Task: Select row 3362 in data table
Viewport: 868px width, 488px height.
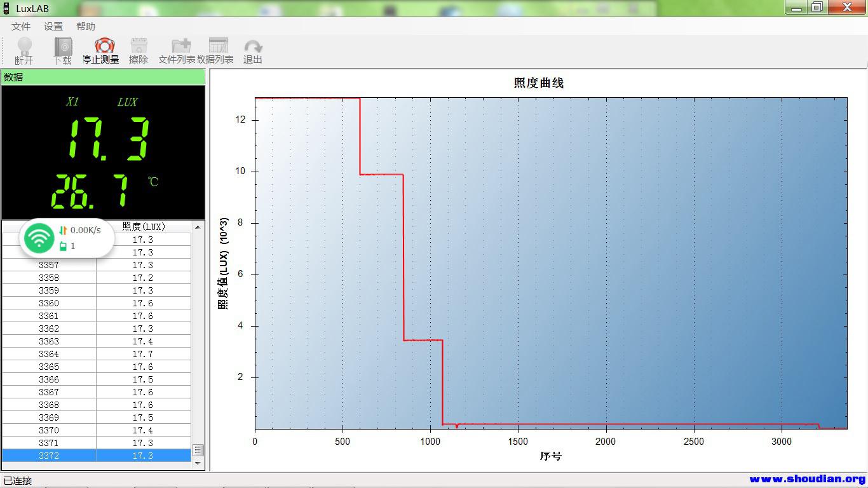Action: coord(97,329)
